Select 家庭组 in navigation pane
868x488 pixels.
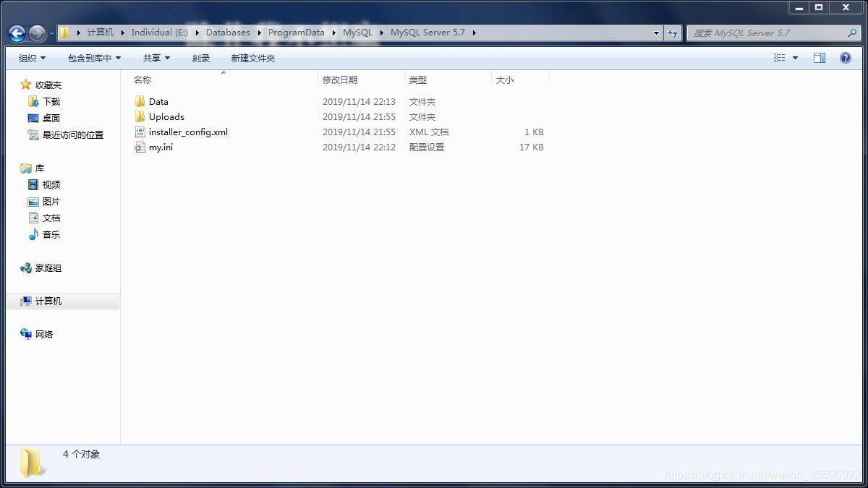48,267
